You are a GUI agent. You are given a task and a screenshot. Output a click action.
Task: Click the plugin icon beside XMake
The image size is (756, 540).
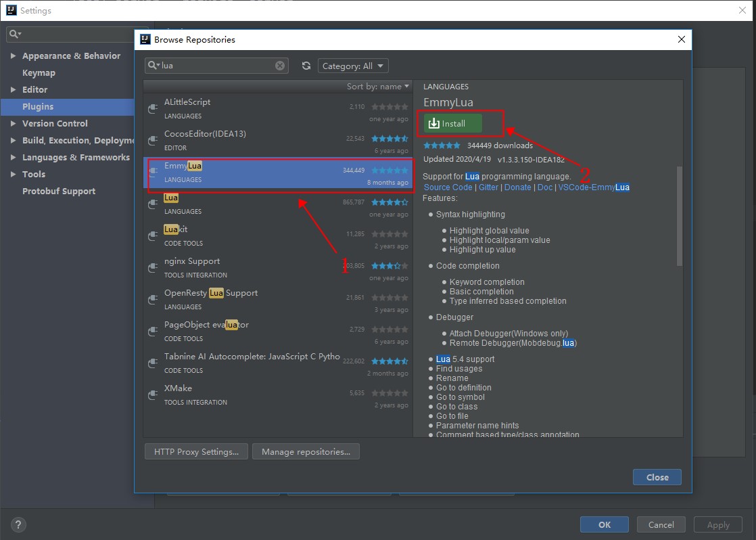(153, 395)
